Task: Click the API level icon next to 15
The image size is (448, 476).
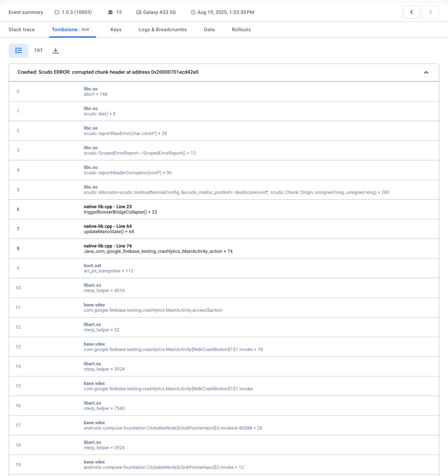Action: (x=110, y=12)
